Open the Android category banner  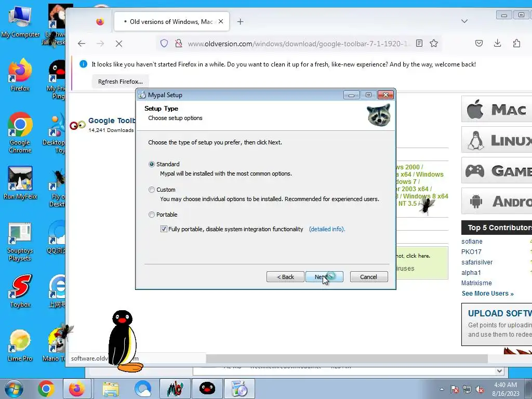click(x=497, y=201)
